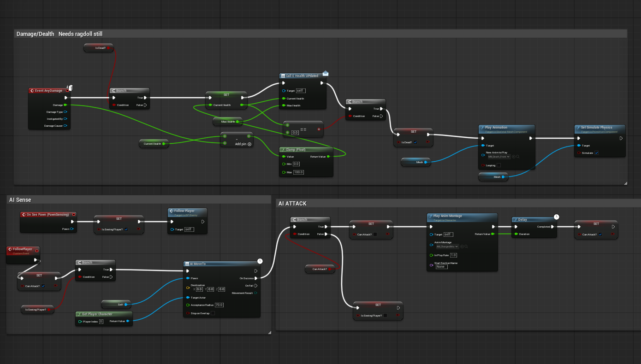The image size is (641, 364).
Task: Click the Completed exec pin on Delay
Action: click(x=552, y=227)
